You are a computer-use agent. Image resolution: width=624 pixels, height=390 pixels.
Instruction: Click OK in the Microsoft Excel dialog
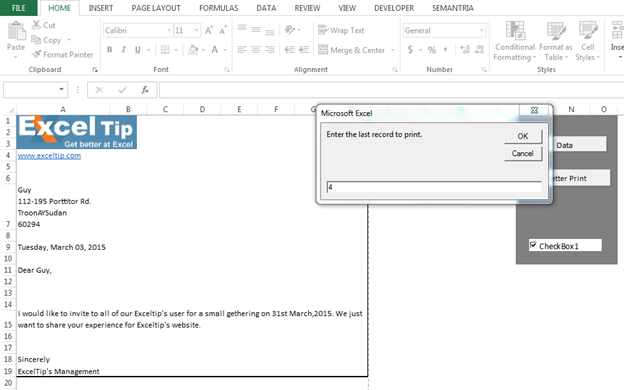click(523, 136)
